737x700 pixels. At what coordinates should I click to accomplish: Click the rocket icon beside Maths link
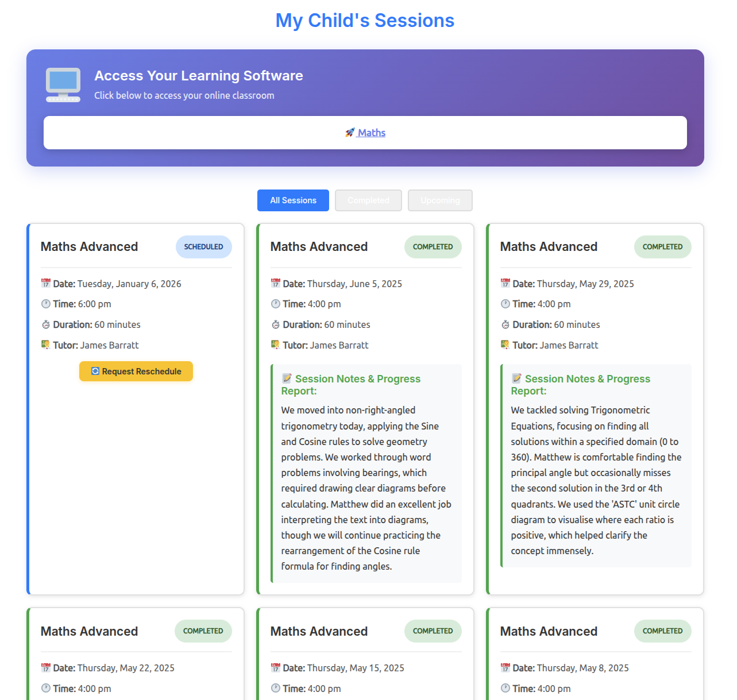[350, 133]
